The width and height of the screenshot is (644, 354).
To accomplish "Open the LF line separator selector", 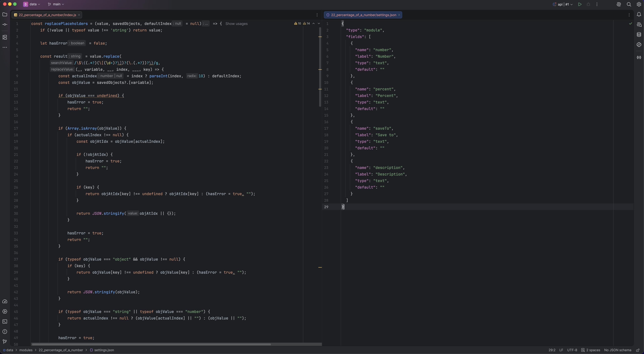I will (x=561, y=350).
